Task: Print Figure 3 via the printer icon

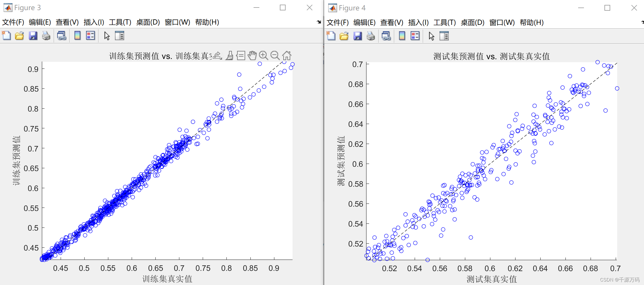Action: click(46, 36)
